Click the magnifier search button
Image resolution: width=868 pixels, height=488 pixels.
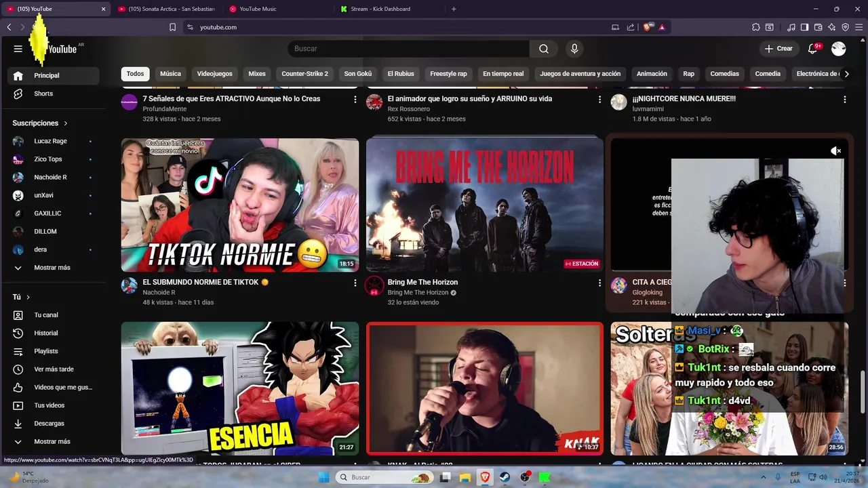[544, 49]
